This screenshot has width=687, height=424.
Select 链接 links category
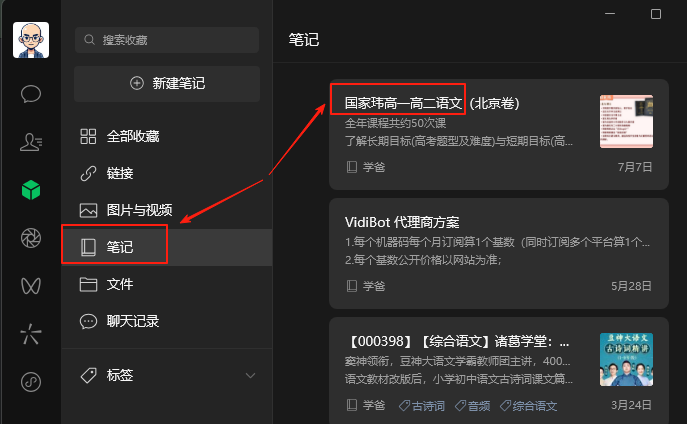(167, 173)
